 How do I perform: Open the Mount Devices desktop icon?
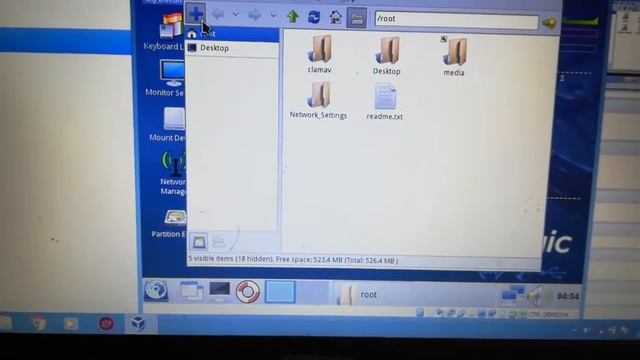[x=169, y=124]
